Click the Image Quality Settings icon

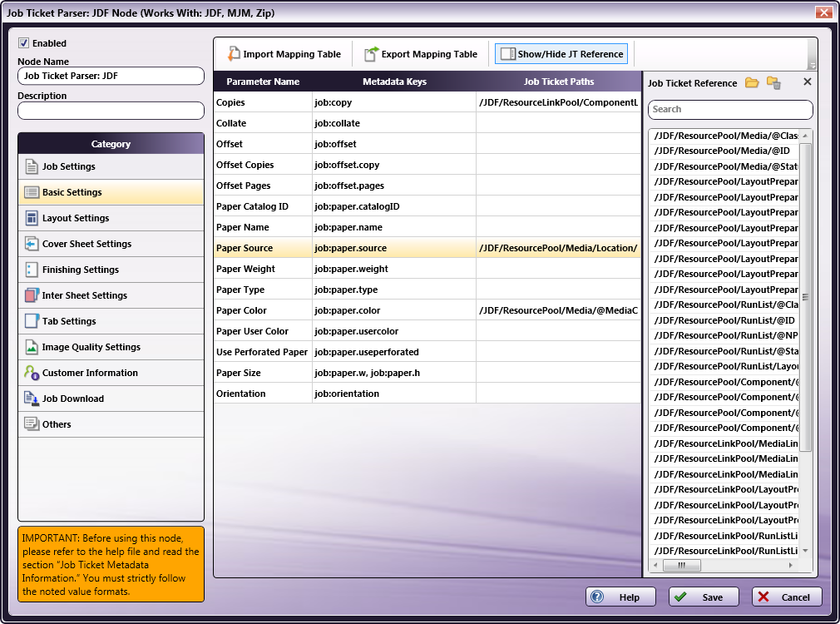coord(32,347)
